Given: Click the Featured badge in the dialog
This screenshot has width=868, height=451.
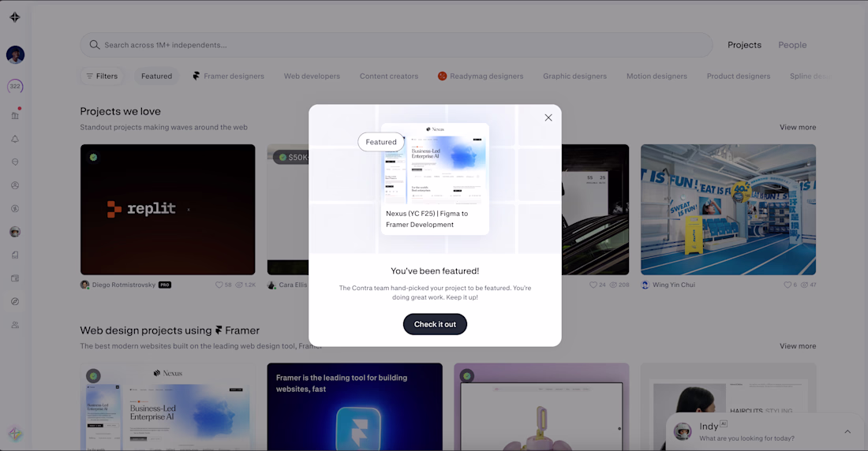Looking at the screenshot, I should [x=381, y=142].
